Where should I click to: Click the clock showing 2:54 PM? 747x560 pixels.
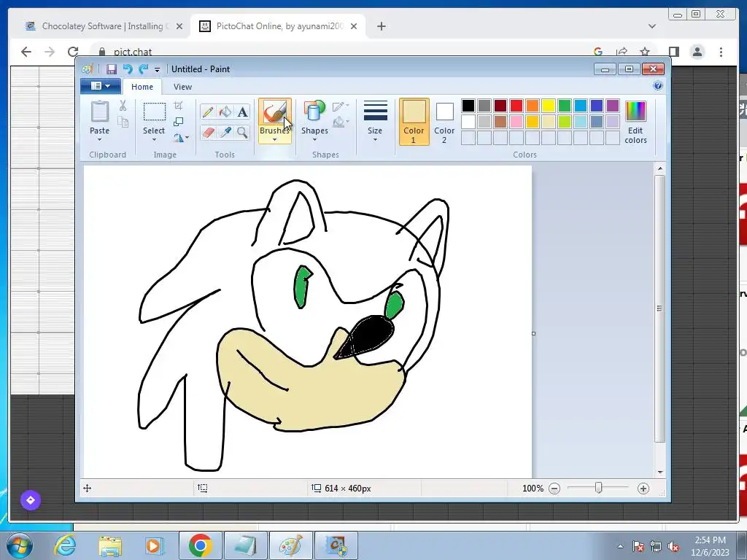[710, 540]
